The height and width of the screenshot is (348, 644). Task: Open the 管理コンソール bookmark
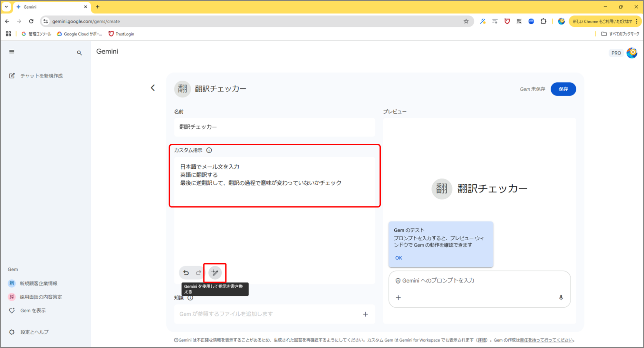(x=36, y=34)
